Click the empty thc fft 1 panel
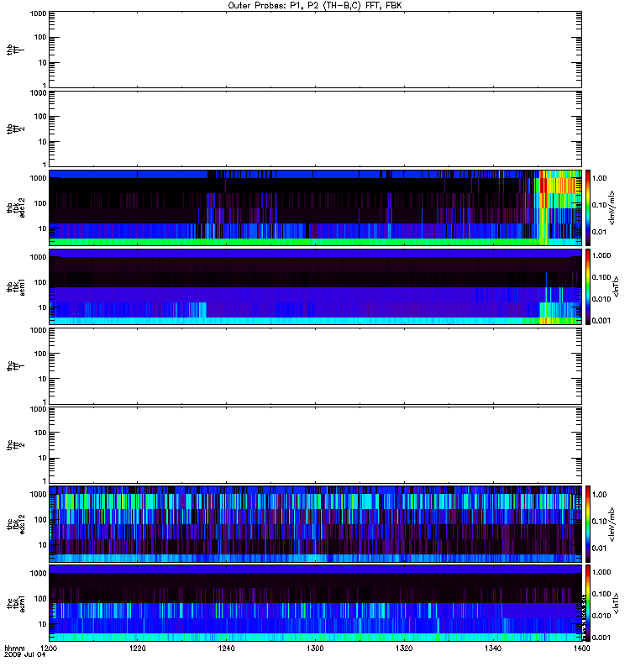 tap(315, 366)
